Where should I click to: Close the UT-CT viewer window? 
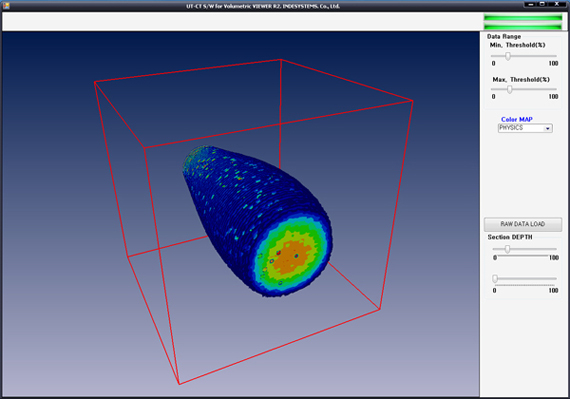coord(557,4)
